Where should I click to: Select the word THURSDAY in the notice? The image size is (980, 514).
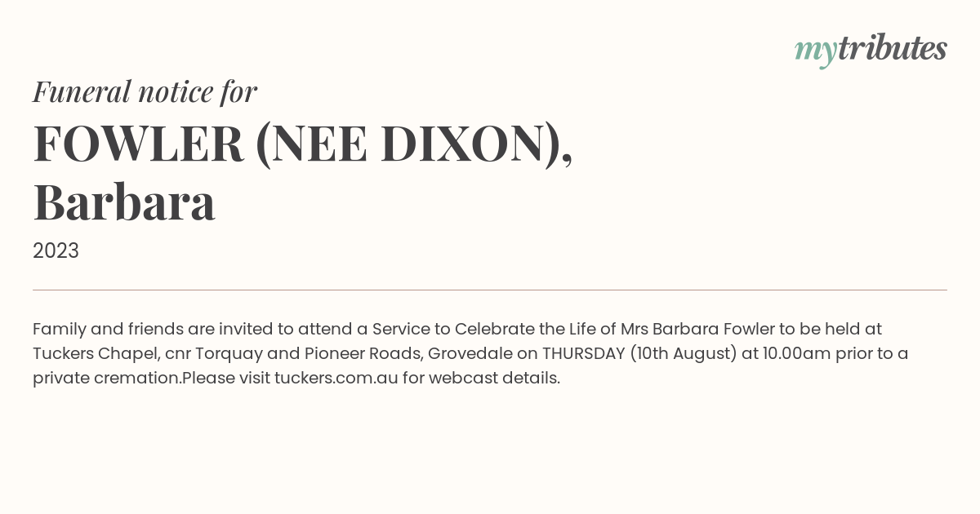583,353
